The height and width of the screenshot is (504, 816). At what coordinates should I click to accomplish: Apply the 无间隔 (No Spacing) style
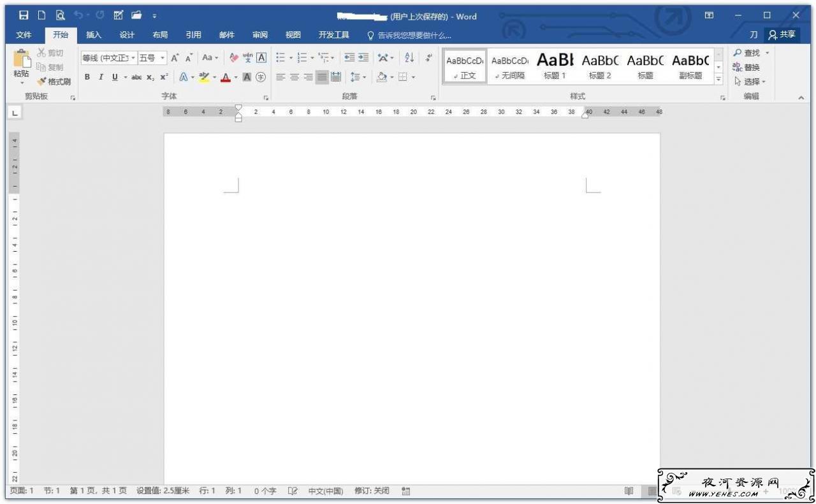click(x=510, y=66)
